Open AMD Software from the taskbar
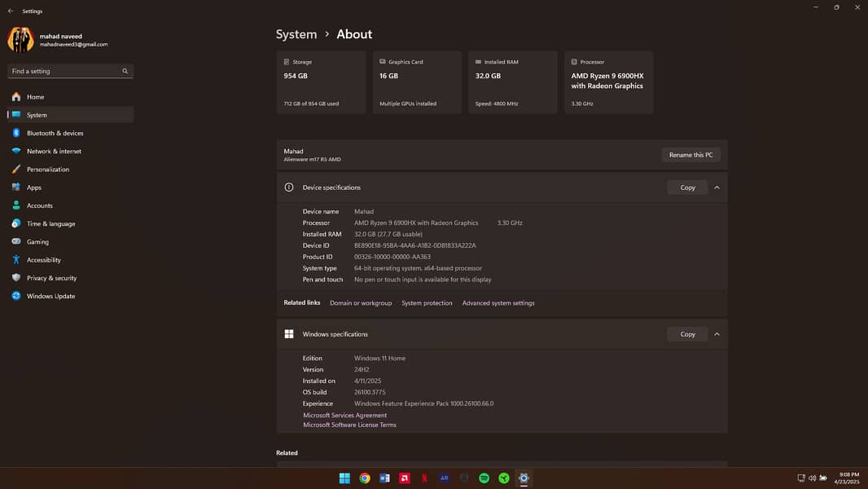This screenshot has height=489, width=868. 405,478
